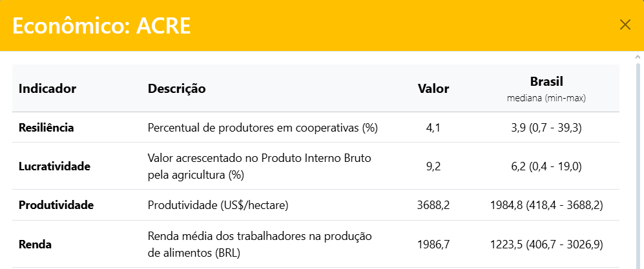Image resolution: width=644 pixels, height=269 pixels.
Task: Click the Renda média dos trabalhadores description
Action: point(260,244)
